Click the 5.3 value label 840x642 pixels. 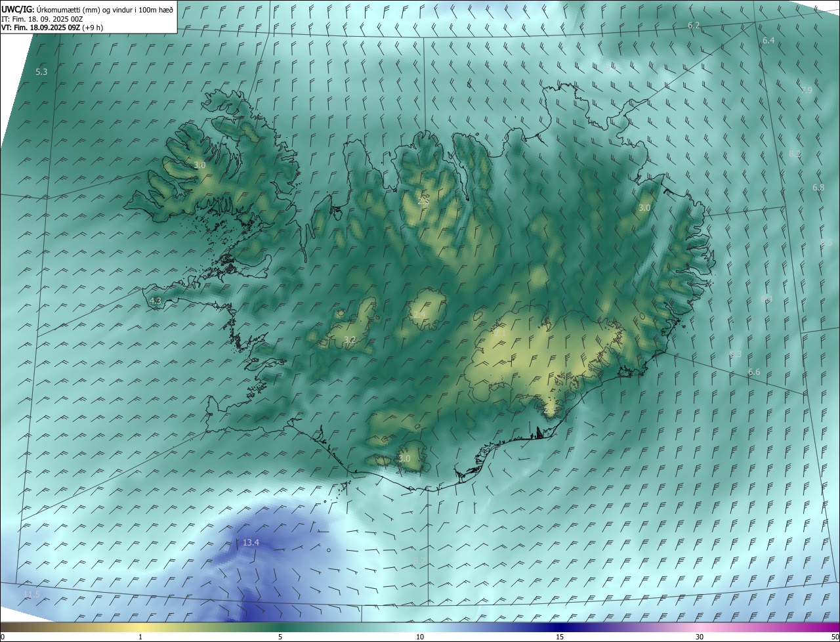(41, 72)
